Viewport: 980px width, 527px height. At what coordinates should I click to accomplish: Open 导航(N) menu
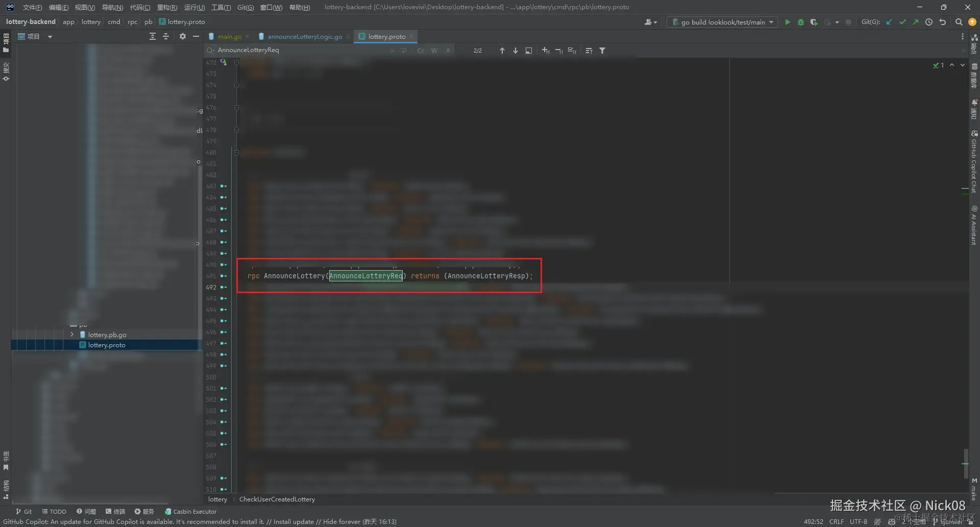[112, 7]
